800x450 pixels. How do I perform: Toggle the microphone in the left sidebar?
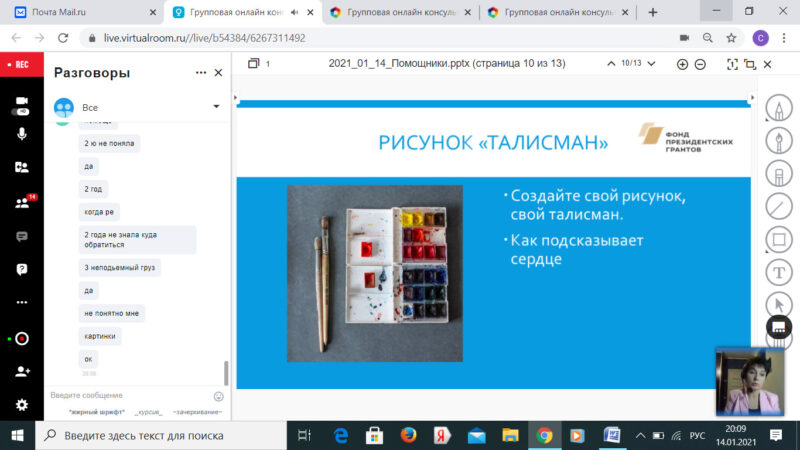coord(21,134)
